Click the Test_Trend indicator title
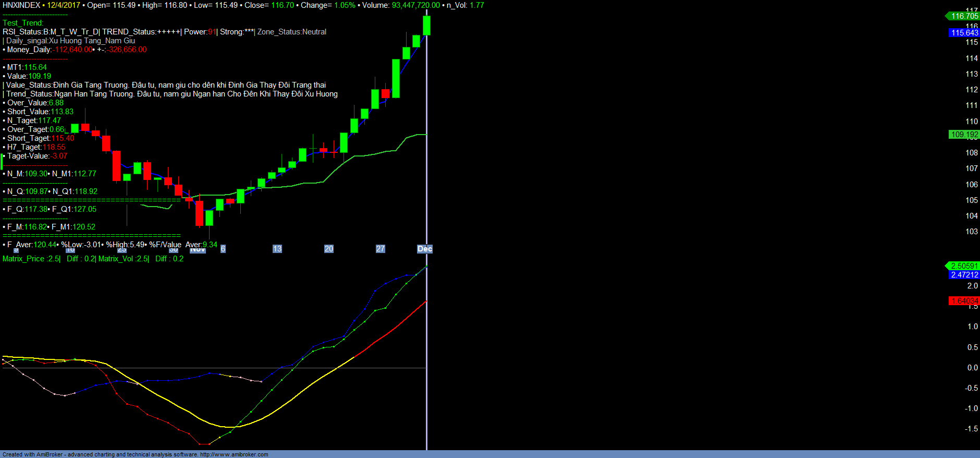The width and height of the screenshot is (980, 458). click(x=23, y=23)
